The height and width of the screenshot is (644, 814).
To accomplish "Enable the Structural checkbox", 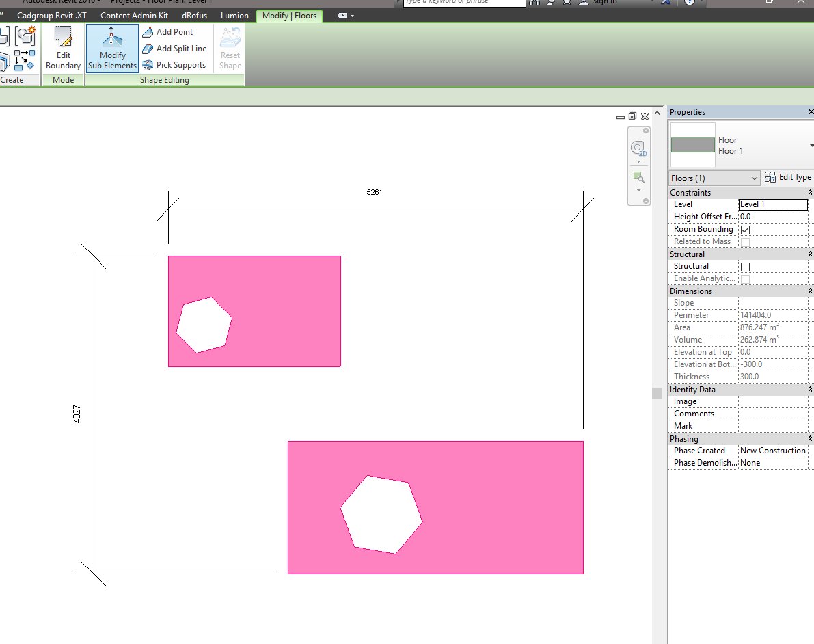I will click(745, 267).
